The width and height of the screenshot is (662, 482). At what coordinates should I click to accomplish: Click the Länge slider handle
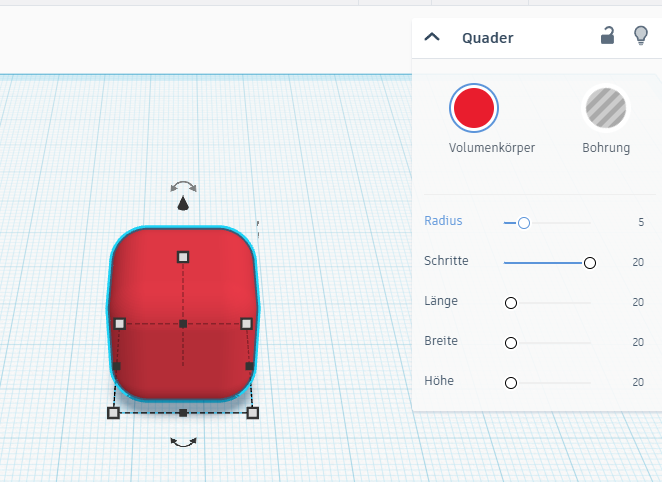511,303
